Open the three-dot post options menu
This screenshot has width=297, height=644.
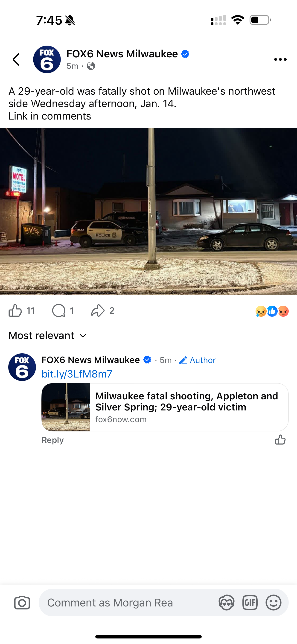coord(280,59)
